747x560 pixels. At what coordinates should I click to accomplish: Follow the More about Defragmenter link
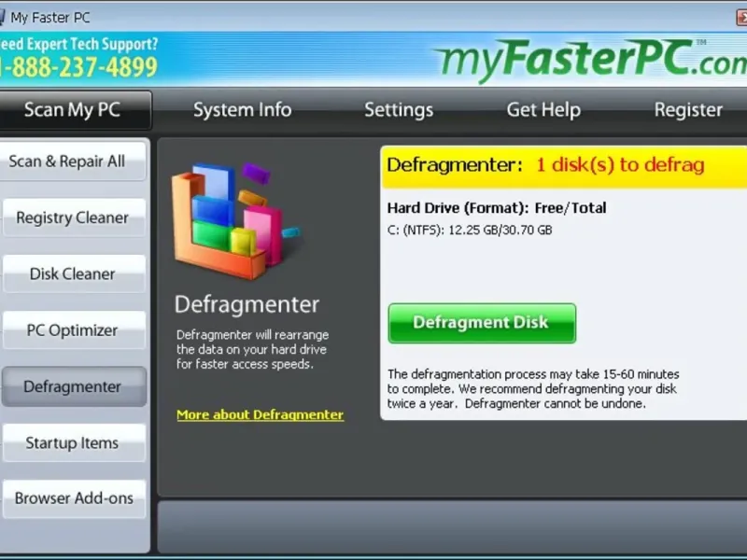pos(261,414)
